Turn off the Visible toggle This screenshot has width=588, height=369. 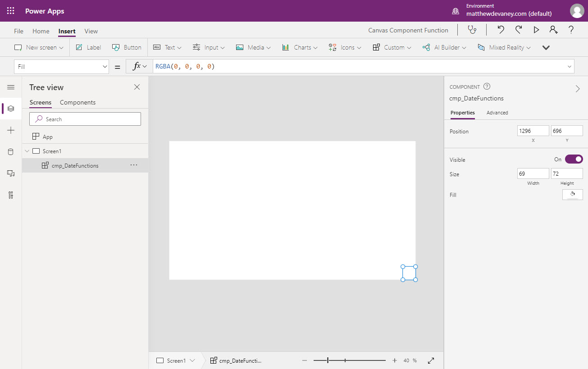(x=574, y=159)
